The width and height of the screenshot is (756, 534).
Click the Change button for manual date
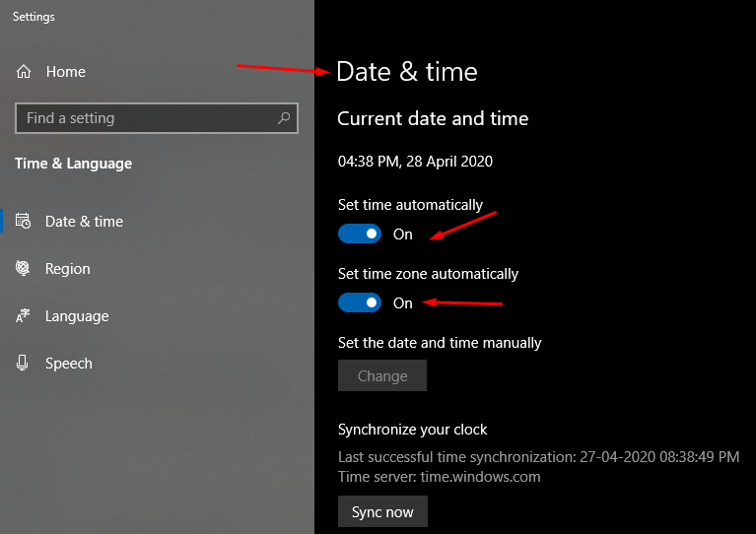tap(382, 375)
